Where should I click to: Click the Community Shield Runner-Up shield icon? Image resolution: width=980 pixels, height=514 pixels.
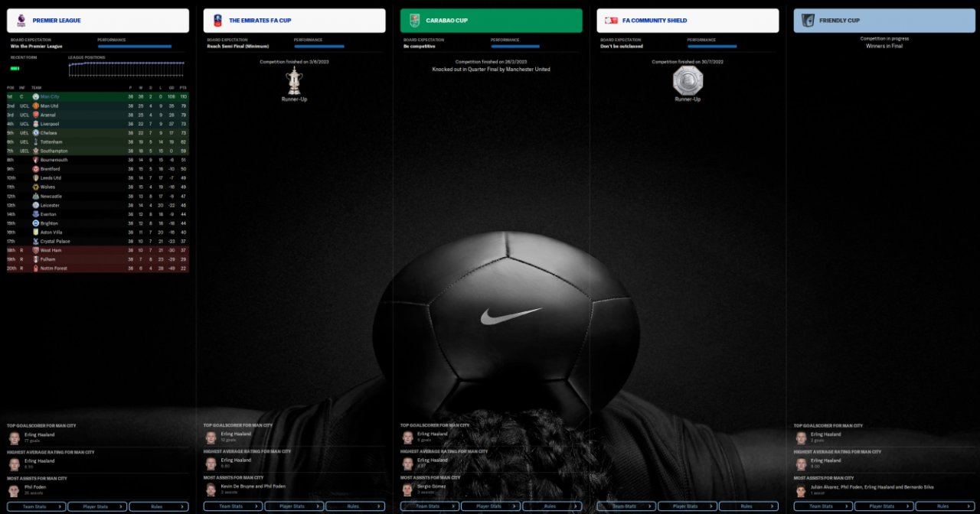tap(688, 80)
